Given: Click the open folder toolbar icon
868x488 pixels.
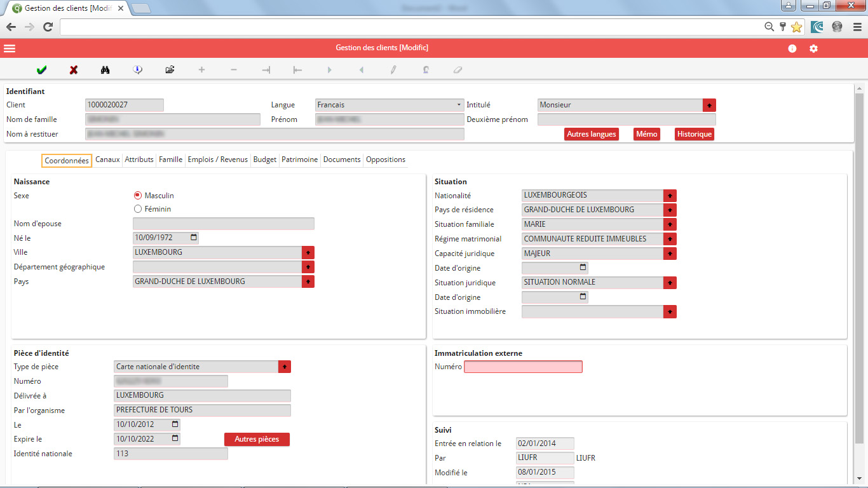Looking at the screenshot, I should (x=170, y=70).
